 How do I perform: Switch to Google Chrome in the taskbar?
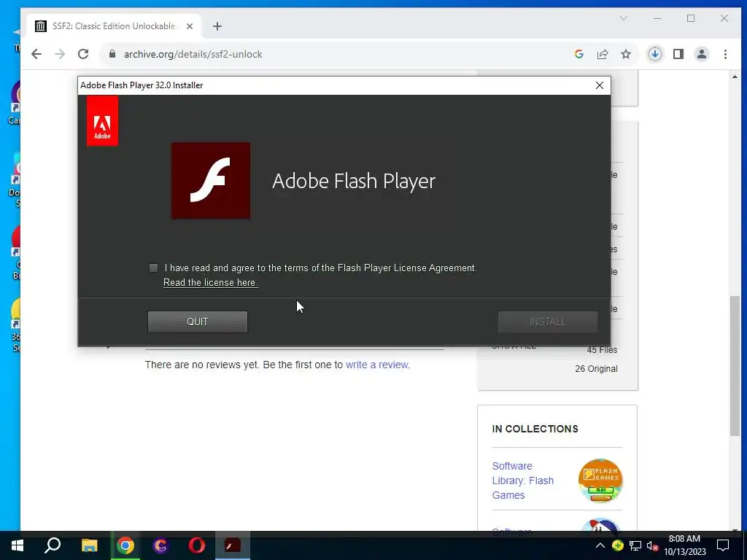125,545
